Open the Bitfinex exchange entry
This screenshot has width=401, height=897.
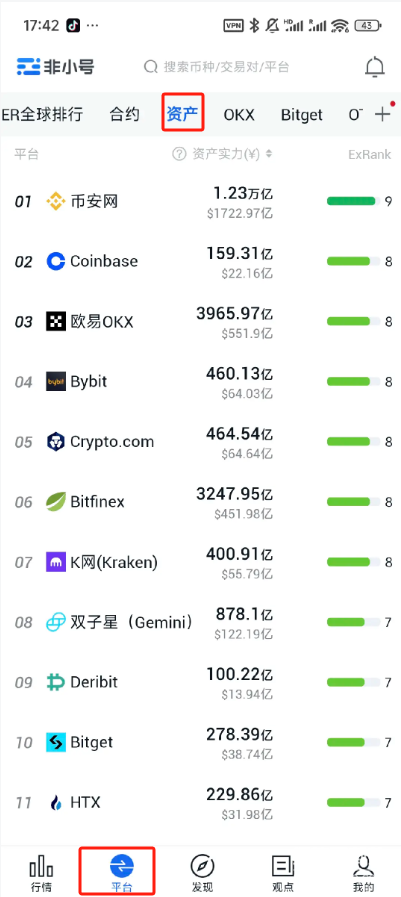pyautogui.click(x=200, y=502)
